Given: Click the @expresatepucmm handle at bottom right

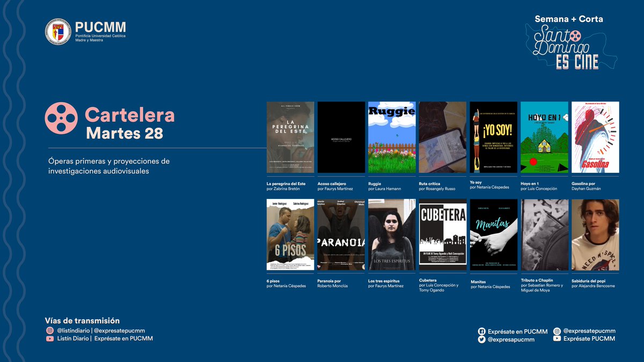Looking at the screenshot, I should point(589,331).
